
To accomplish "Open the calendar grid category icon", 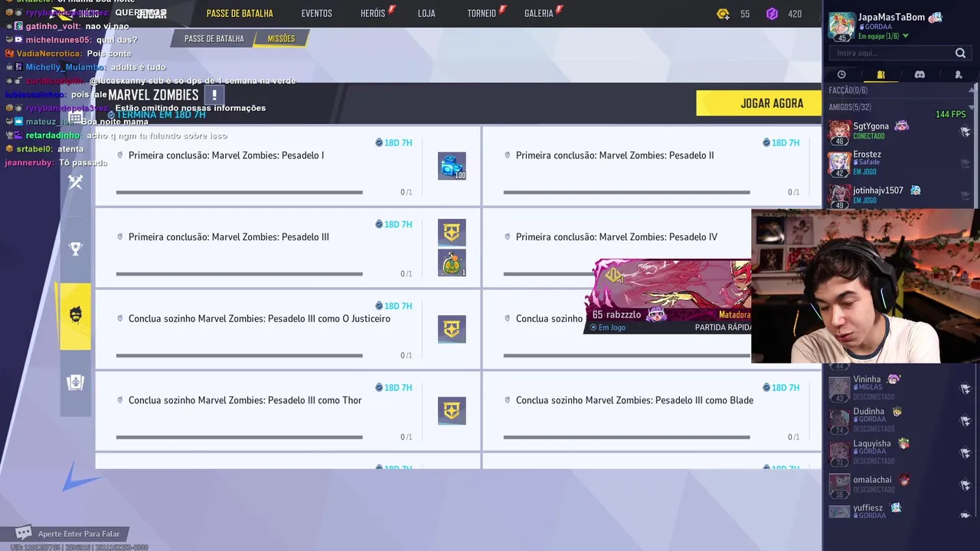I will pyautogui.click(x=75, y=118).
